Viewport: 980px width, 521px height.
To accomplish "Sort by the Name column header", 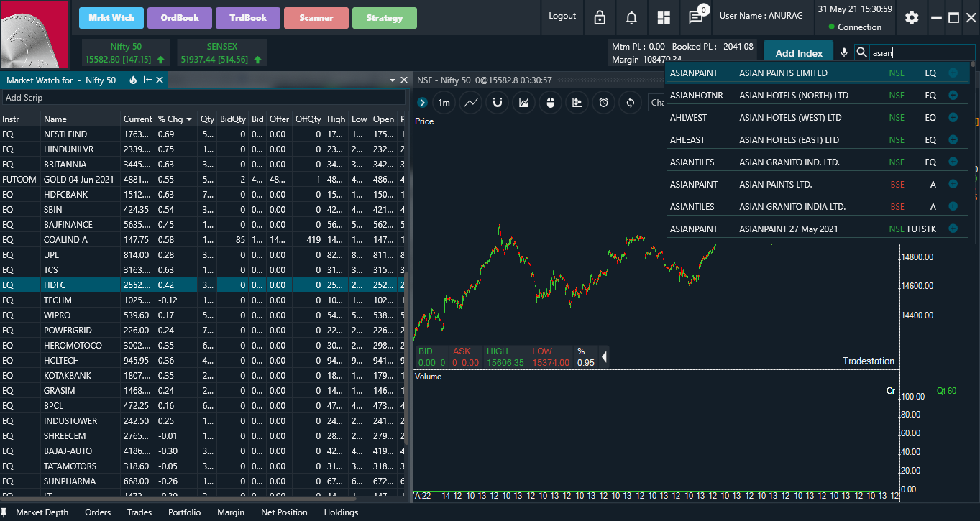I will point(81,119).
